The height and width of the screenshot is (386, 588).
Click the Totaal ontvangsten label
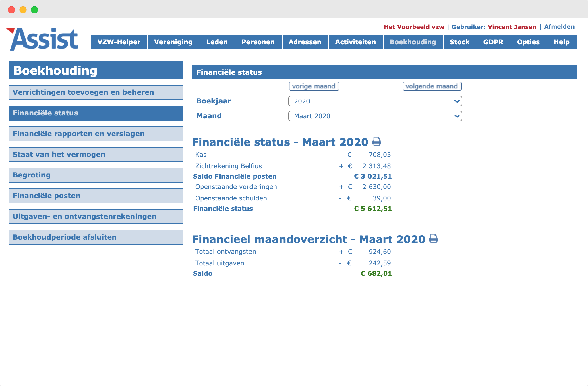[x=226, y=252]
